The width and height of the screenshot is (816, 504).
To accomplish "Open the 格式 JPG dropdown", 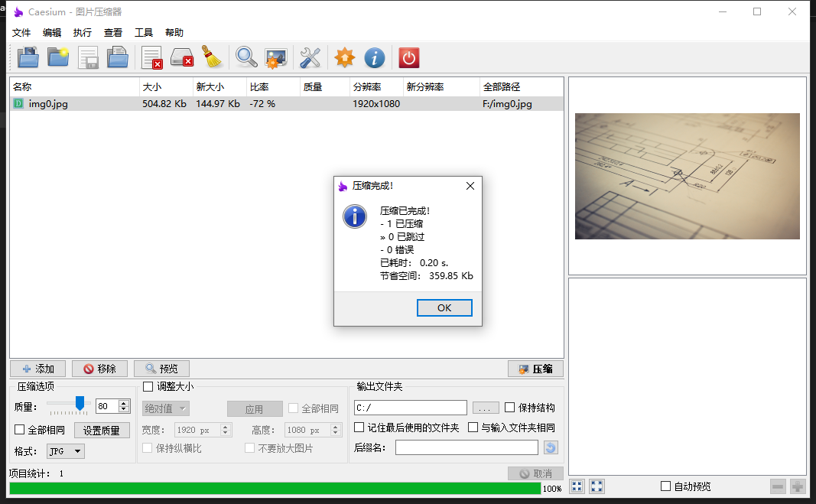I will (x=66, y=451).
